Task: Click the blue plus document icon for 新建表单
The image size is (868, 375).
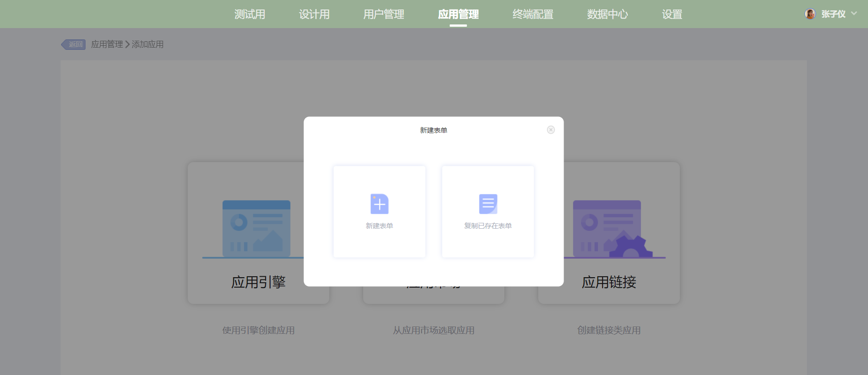Action: coord(379,204)
